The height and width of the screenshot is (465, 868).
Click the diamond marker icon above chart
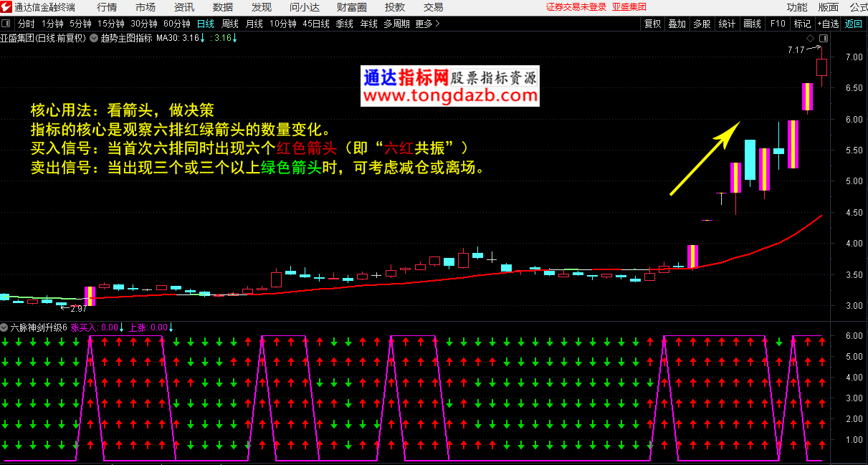click(x=810, y=38)
